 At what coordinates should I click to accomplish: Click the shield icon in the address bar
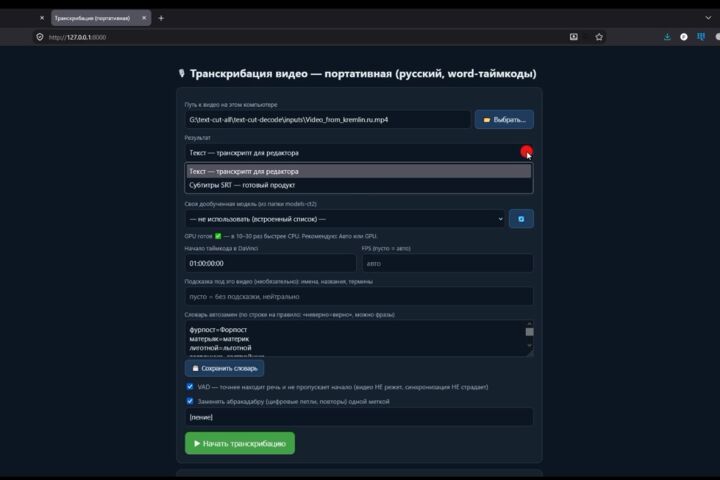40,37
